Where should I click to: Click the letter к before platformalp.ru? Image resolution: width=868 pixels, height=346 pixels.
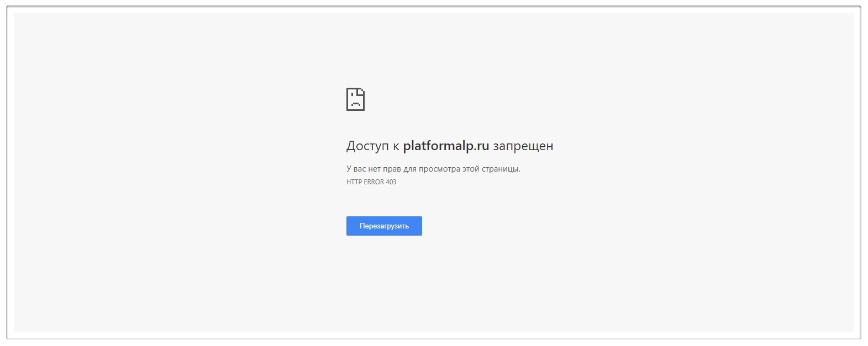[x=396, y=146]
